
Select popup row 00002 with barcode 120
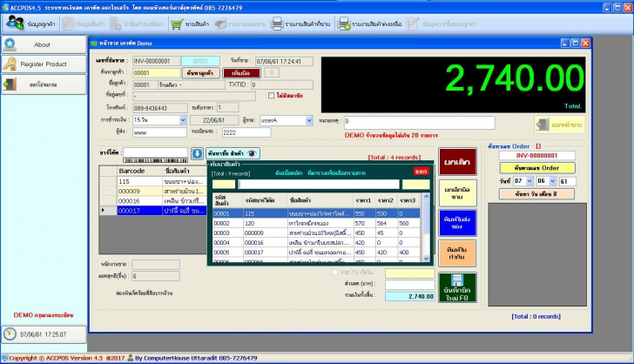316,223
